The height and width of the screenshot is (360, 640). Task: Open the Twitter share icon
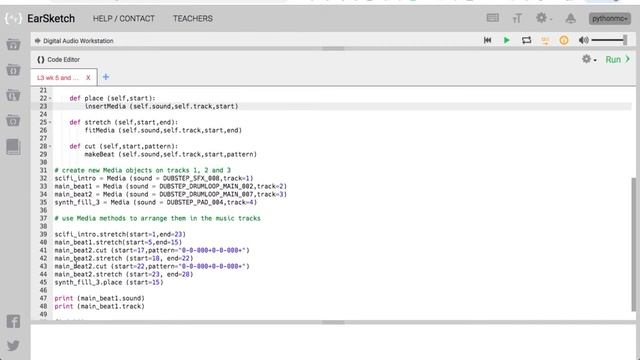(13, 345)
